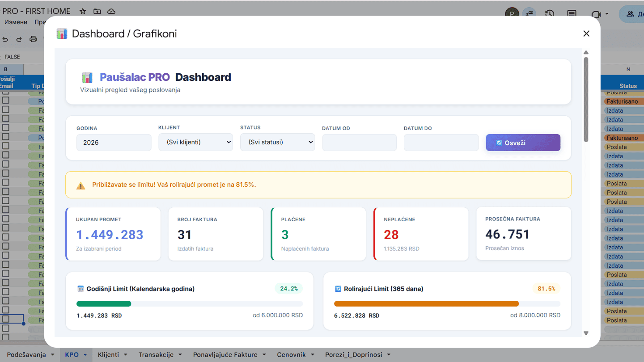Viewport: 644px width, 362px height.
Task: Check the cloud save status icon
Action: [111, 11]
